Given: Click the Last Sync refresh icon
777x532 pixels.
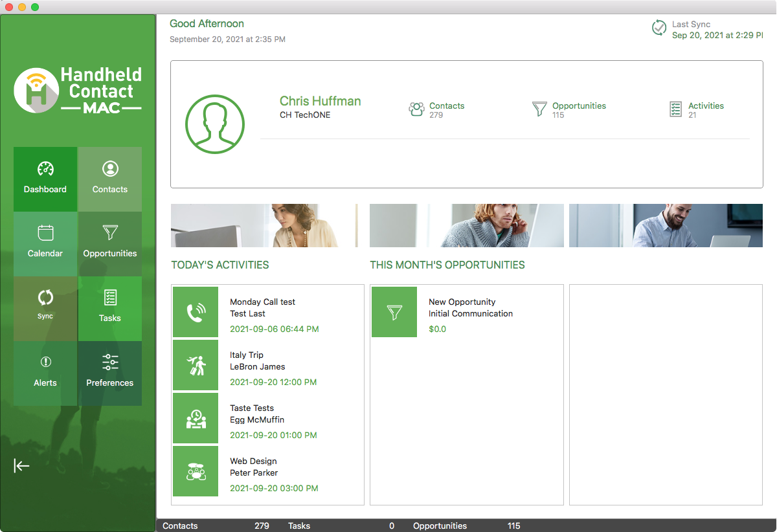Looking at the screenshot, I should point(659,28).
